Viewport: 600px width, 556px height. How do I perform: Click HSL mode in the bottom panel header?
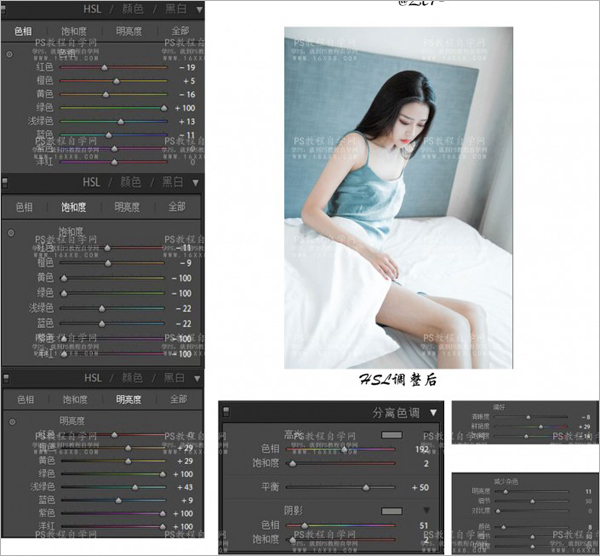click(x=93, y=378)
